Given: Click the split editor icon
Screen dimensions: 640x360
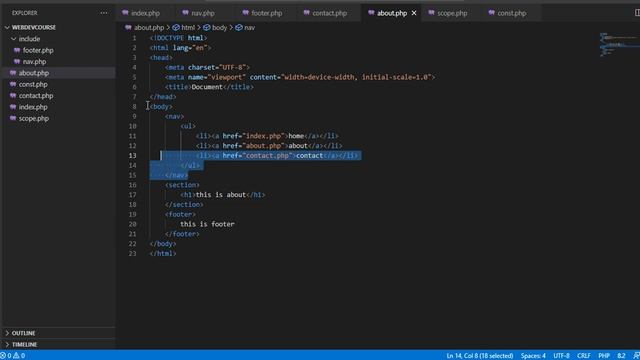Looking at the screenshot, I should click(637, 13).
